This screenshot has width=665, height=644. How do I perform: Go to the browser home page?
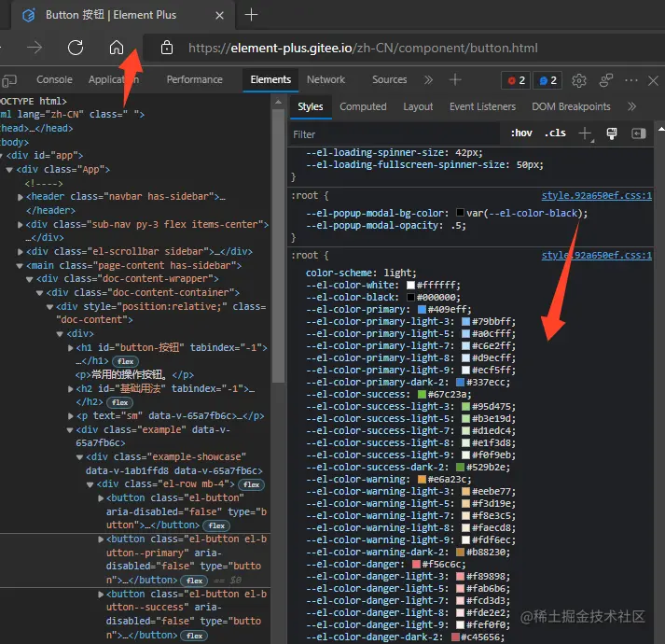pyautogui.click(x=117, y=48)
